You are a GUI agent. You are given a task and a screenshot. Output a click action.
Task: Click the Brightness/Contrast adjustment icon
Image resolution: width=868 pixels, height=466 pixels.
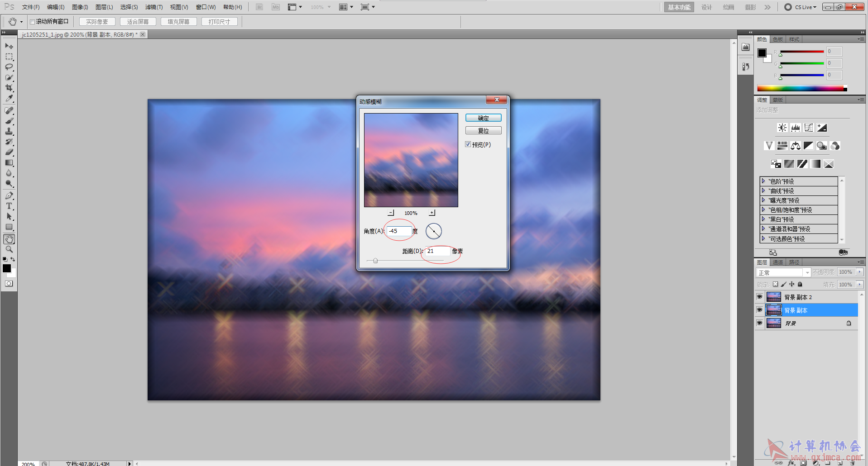click(x=782, y=128)
